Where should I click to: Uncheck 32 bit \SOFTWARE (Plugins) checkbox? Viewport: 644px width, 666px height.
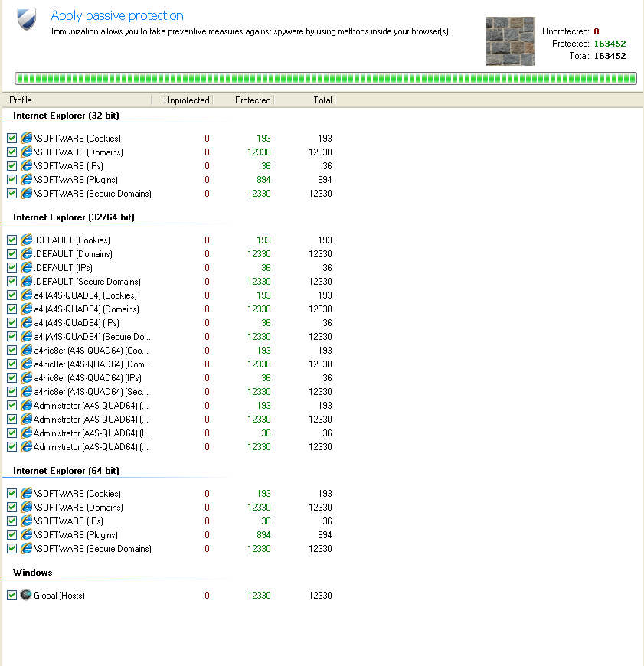tap(12, 180)
